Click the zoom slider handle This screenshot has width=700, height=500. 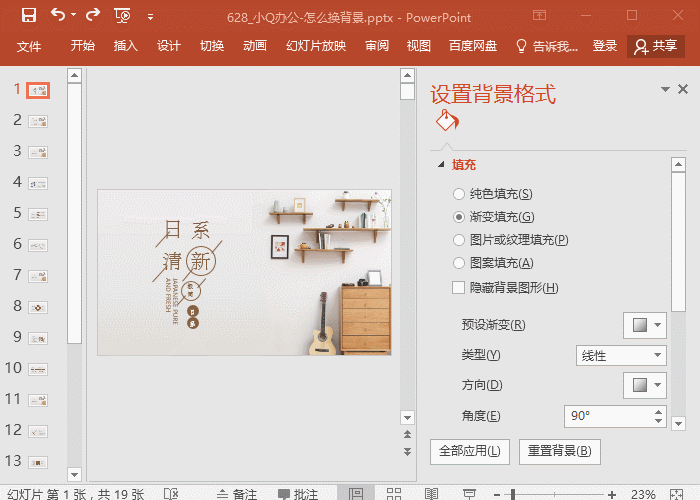(513, 494)
